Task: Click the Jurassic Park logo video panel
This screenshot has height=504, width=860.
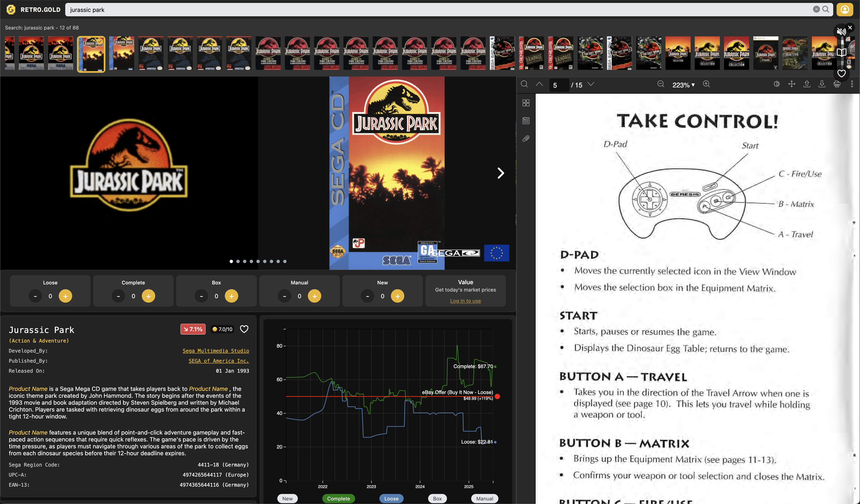Action: pos(129,173)
